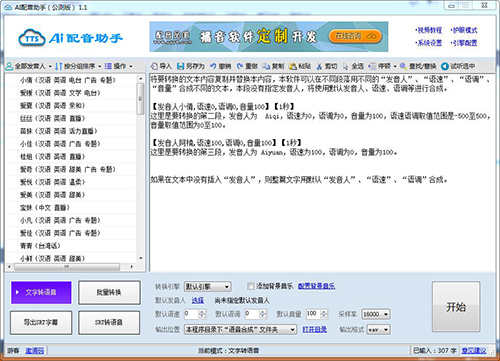Screen dimensions: 500x361
Task: Click the 意见建议 link in status bar
Action: coord(474,351)
